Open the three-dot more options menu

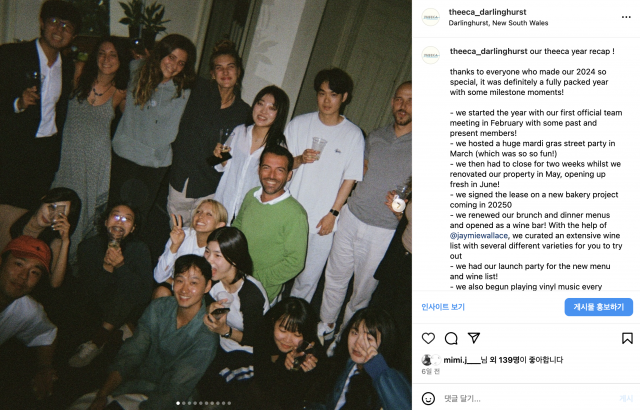(x=626, y=17)
